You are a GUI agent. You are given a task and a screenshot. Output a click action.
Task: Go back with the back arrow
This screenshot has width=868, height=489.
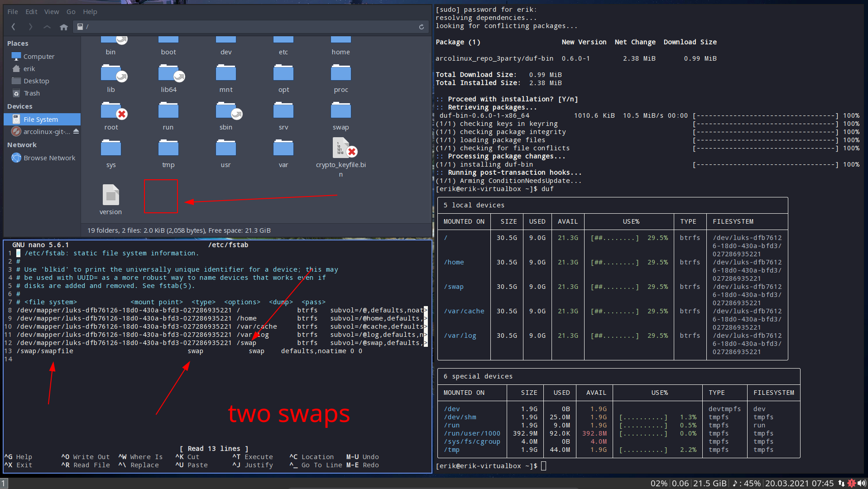(x=14, y=27)
